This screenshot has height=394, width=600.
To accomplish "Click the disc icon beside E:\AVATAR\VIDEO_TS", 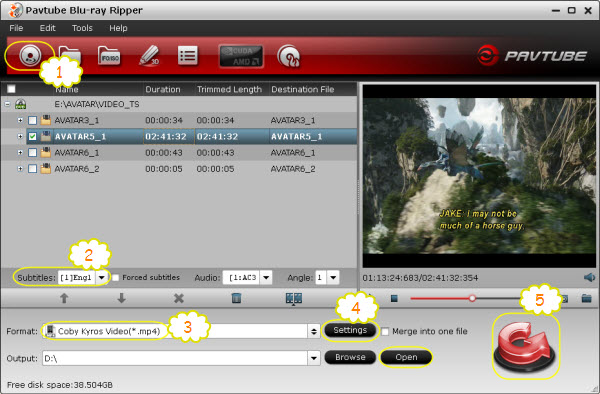I will coord(20,104).
